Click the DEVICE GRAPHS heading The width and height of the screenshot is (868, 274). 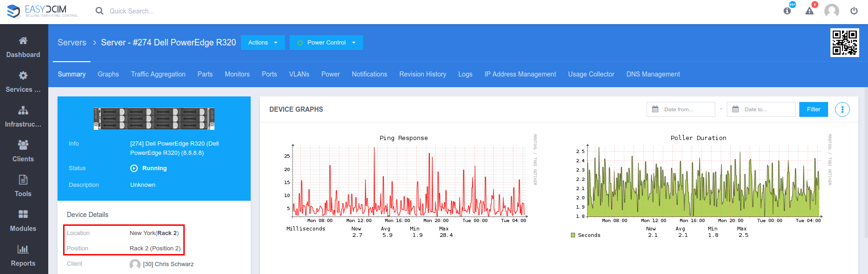[296, 109]
